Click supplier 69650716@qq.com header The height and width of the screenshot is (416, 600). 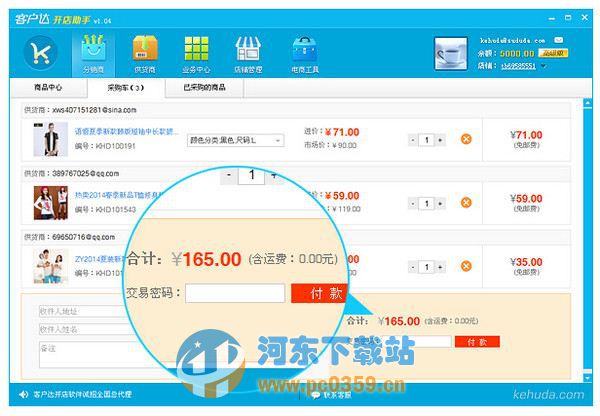[70, 237]
